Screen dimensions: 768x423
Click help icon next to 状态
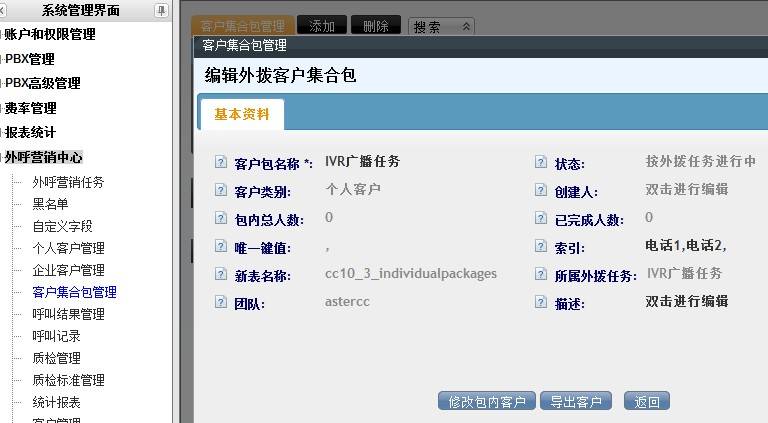[x=541, y=162]
